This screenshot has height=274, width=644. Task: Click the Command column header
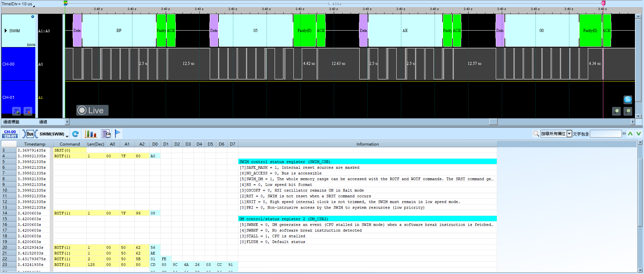(x=70, y=144)
